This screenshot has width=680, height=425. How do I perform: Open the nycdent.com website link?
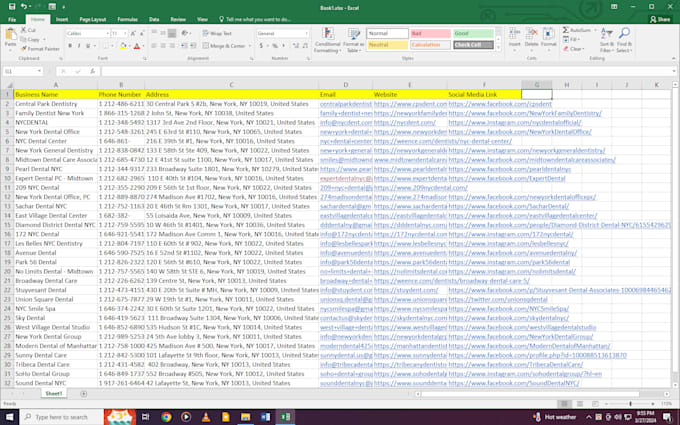coord(405,123)
